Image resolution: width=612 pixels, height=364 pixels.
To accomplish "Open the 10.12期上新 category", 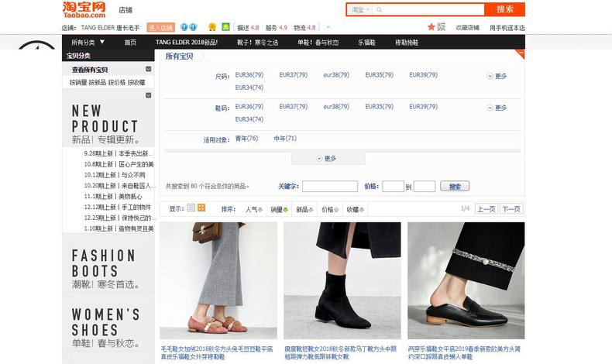I will (115, 175).
